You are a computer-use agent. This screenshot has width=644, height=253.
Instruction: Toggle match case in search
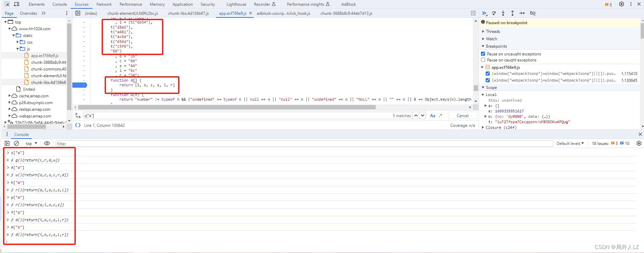point(433,115)
